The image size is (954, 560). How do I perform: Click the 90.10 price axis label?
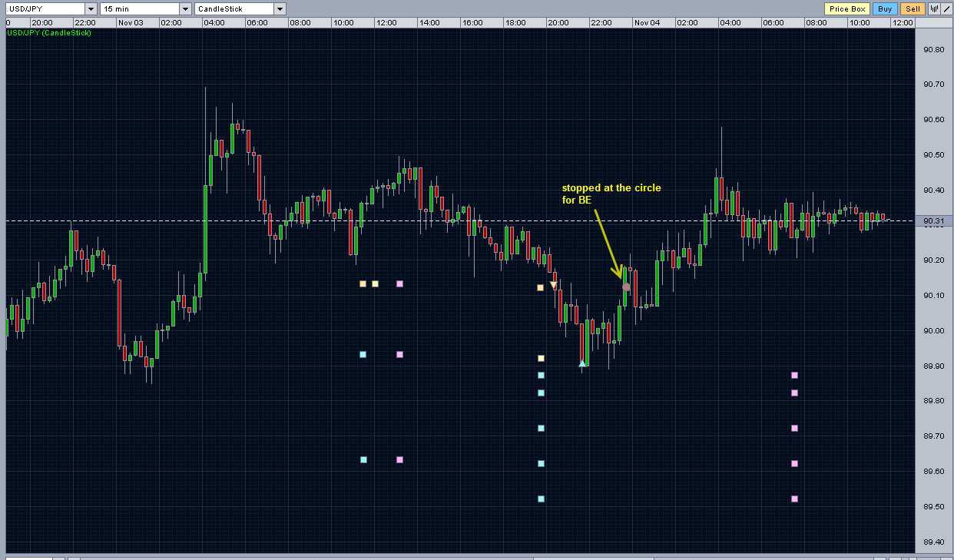(x=933, y=296)
